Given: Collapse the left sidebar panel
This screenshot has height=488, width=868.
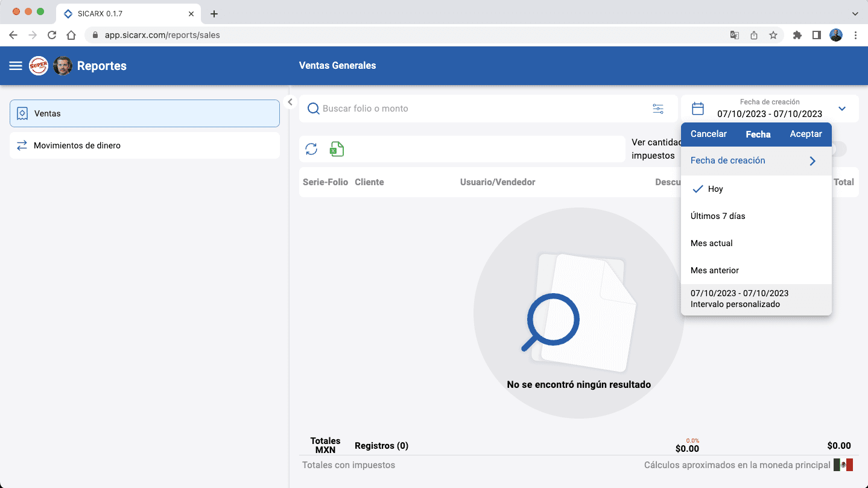Looking at the screenshot, I should coord(290,102).
